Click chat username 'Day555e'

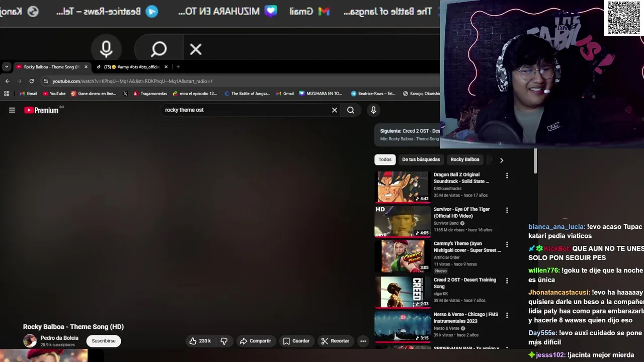pyautogui.click(x=542, y=333)
